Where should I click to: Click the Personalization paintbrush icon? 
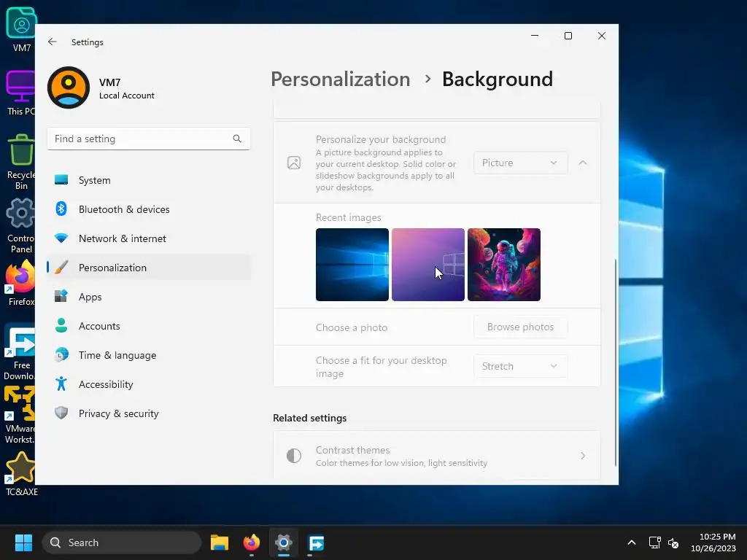coord(61,267)
